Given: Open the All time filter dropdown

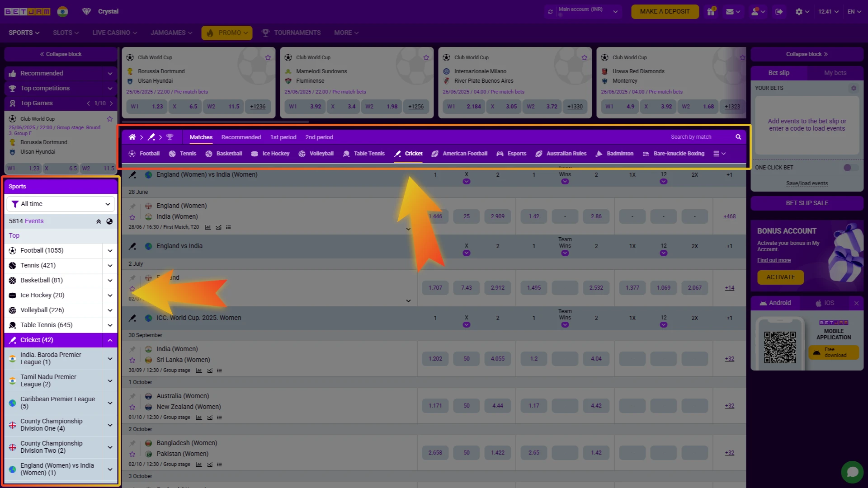Looking at the screenshot, I should point(61,204).
